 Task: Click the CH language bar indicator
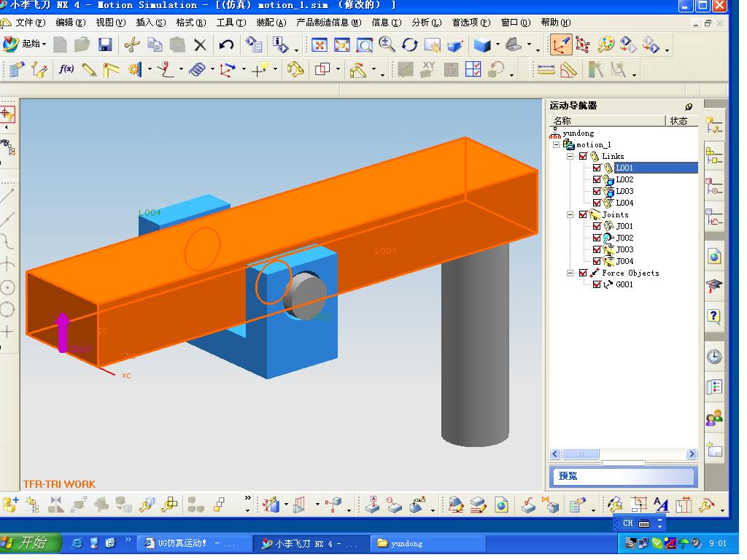coord(628,523)
